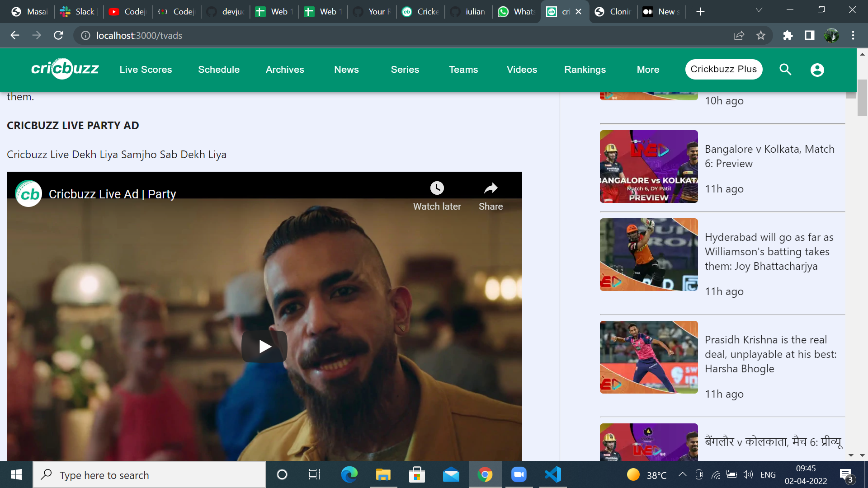Reload the page with refresh icon
This screenshot has height=488, width=868.
[58, 35]
